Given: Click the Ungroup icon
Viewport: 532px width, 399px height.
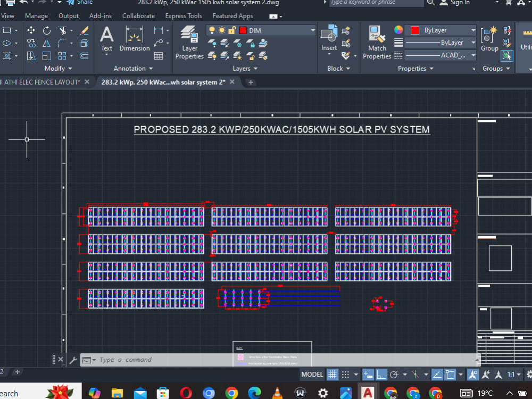Looking at the screenshot, I should 507,30.
